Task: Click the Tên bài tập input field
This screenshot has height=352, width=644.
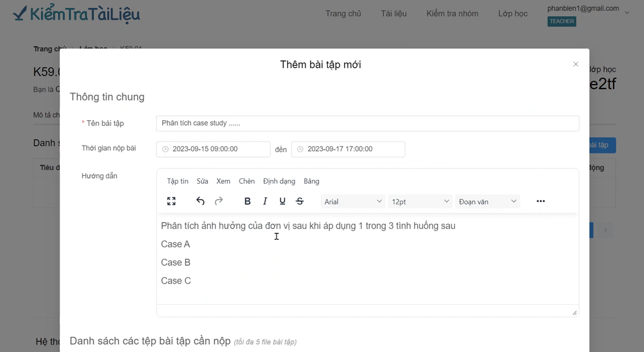Action: coord(368,123)
